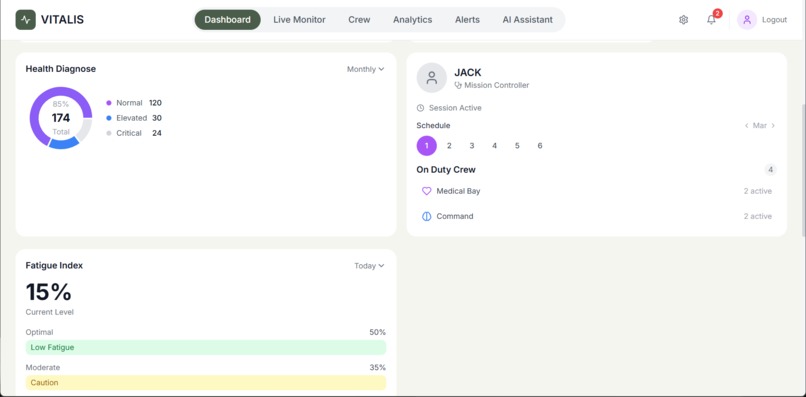Click Jack's profile avatar

point(432,78)
